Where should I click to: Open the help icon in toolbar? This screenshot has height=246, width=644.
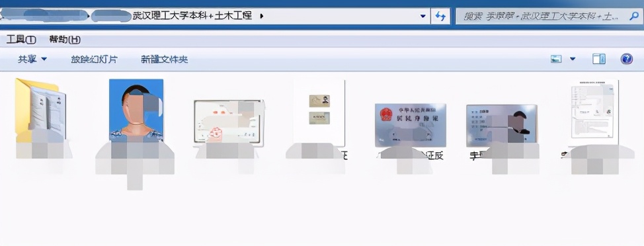(x=626, y=59)
